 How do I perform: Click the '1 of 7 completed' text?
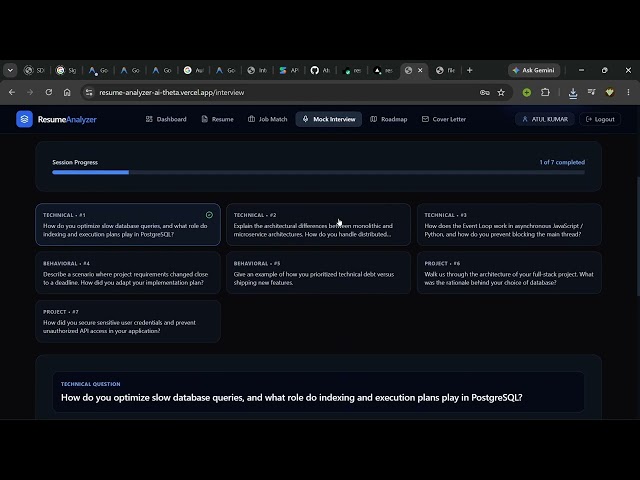(562, 162)
